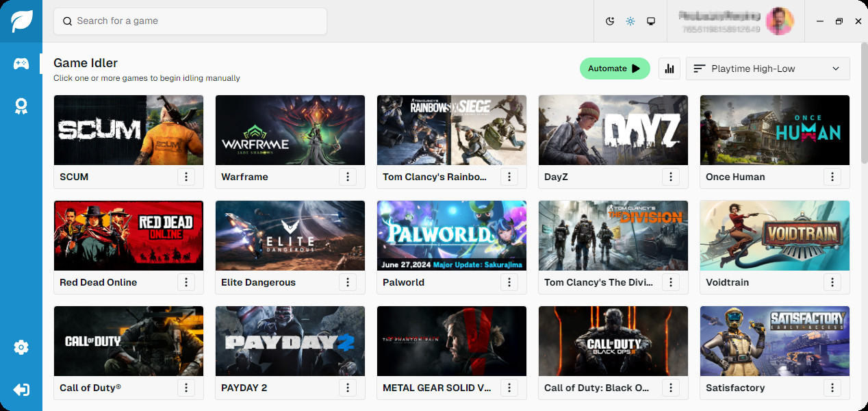868x411 pixels.
Task: Select the Red Dead Online thumbnail
Action: pyautogui.click(x=129, y=236)
